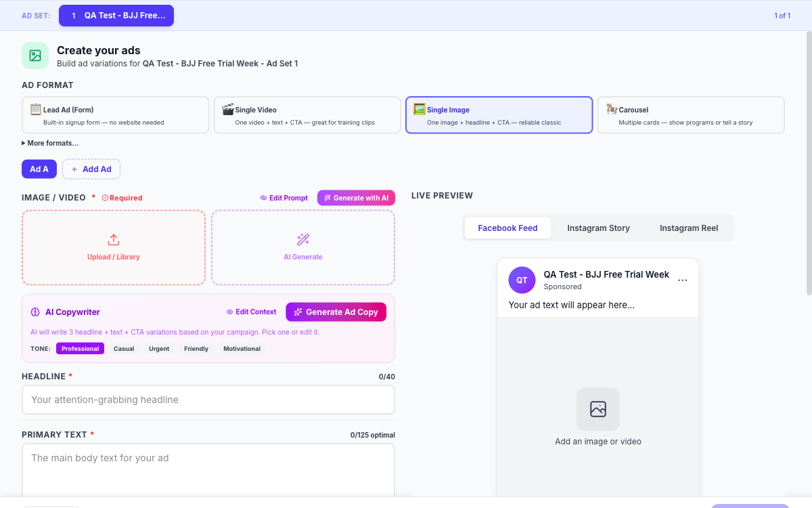
Task: Click the '1 of 1' ad set counter
Action: pyautogui.click(x=782, y=16)
